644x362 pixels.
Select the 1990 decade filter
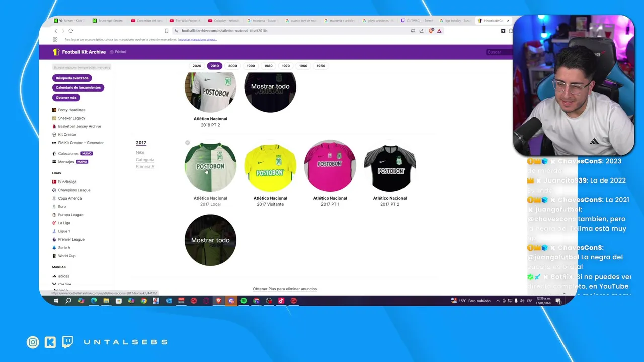(x=251, y=66)
